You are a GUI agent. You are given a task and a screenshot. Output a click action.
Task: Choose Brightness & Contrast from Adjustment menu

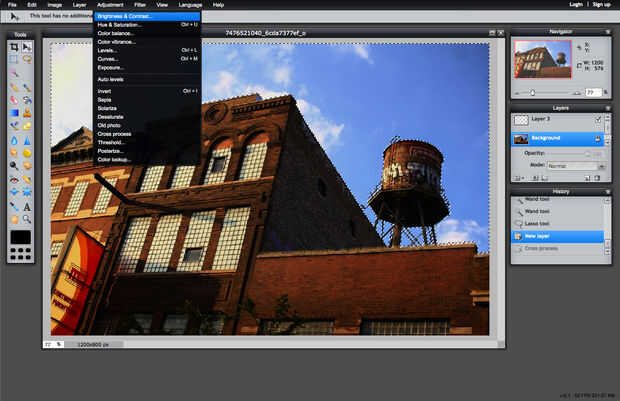[x=147, y=16]
